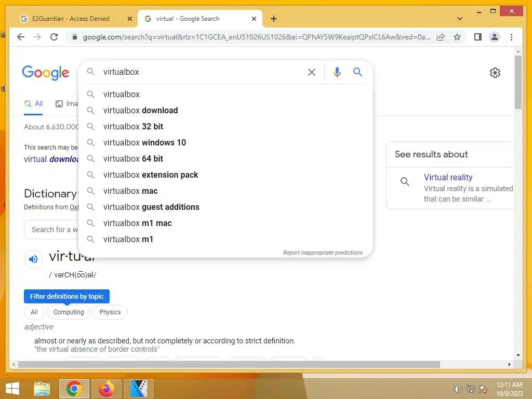Viewport: 532px width, 399px height.
Task: Launch File Explorer from the taskbar
Action: pos(42,389)
